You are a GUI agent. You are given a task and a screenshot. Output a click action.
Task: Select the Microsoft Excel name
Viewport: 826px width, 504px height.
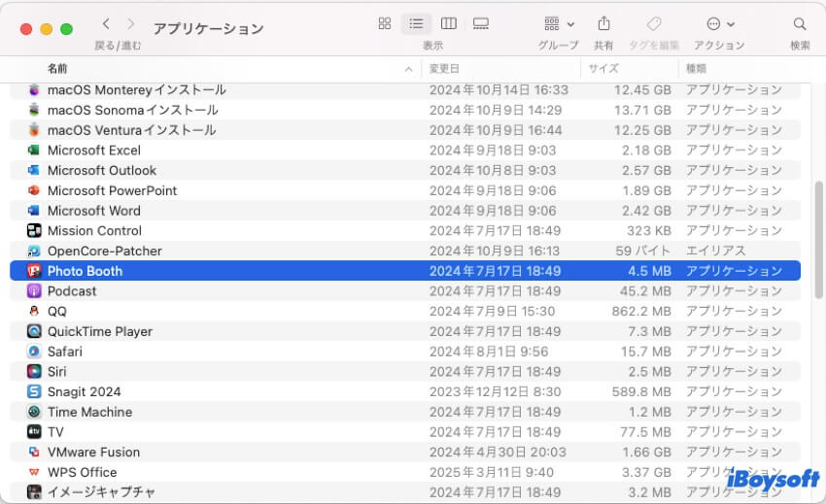[x=93, y=151]
